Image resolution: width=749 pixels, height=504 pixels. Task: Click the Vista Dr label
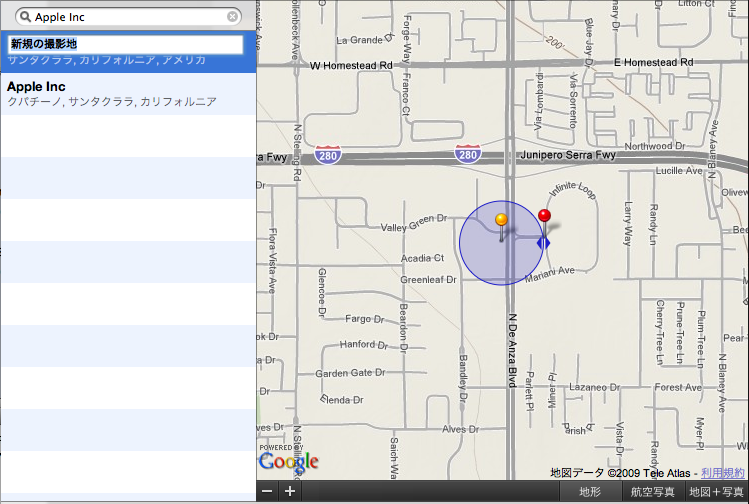pos(620,438)
